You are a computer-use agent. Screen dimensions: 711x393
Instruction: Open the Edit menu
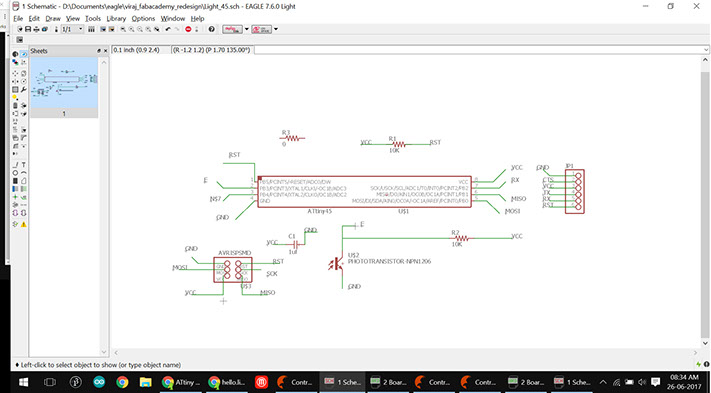pos(34,19)
